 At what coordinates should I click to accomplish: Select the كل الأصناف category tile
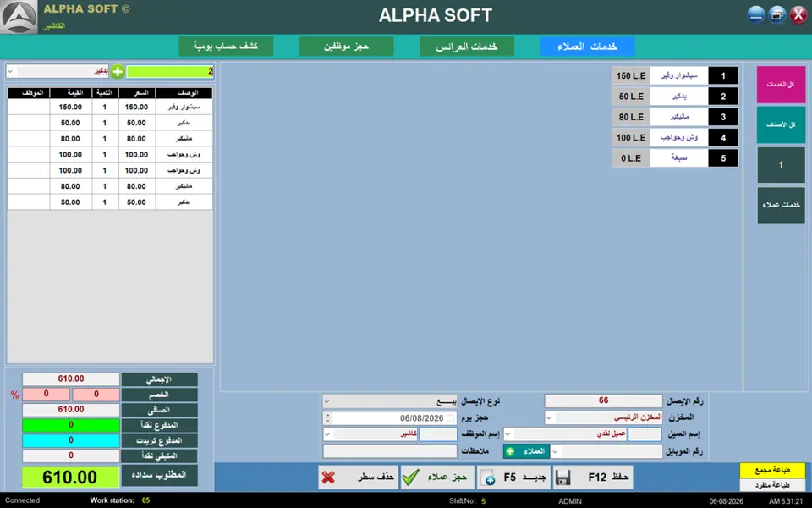[x=781, y=124]
